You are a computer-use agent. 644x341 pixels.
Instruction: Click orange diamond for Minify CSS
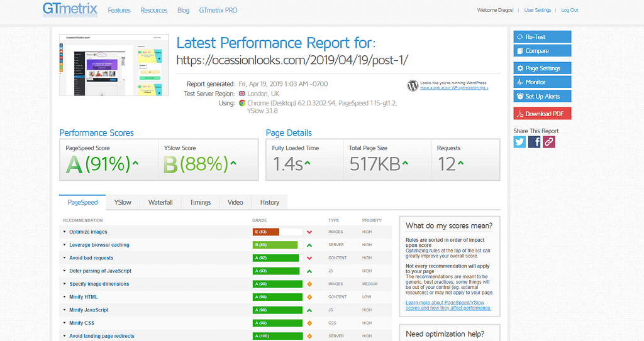[309, 323]
